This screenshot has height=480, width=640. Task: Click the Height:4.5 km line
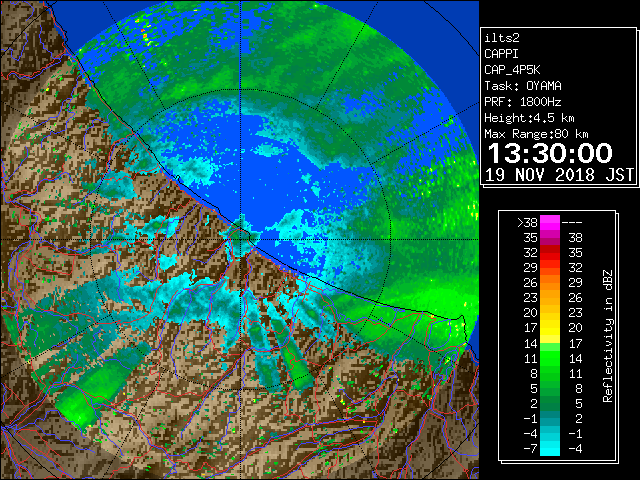click(529, 118)
